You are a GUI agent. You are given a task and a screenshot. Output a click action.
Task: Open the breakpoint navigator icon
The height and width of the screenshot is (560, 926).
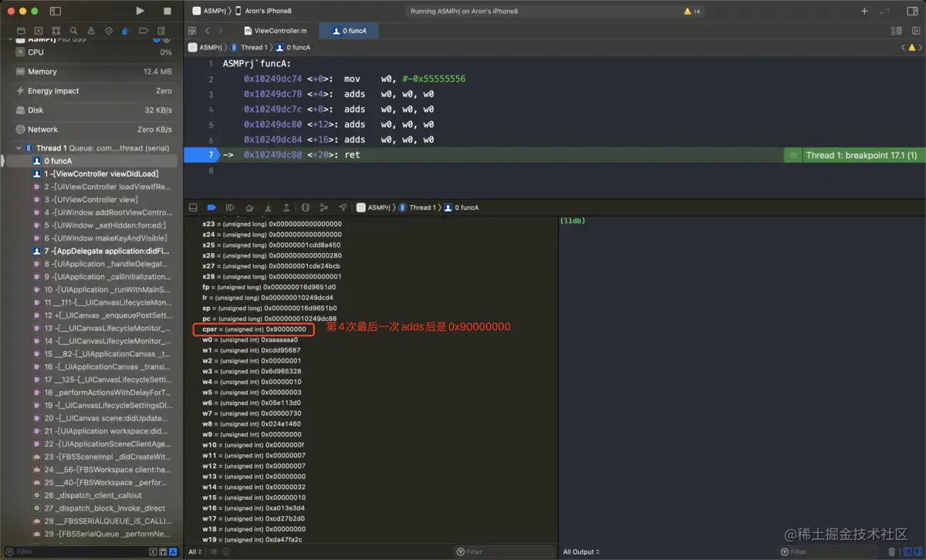tap(144, 31)
